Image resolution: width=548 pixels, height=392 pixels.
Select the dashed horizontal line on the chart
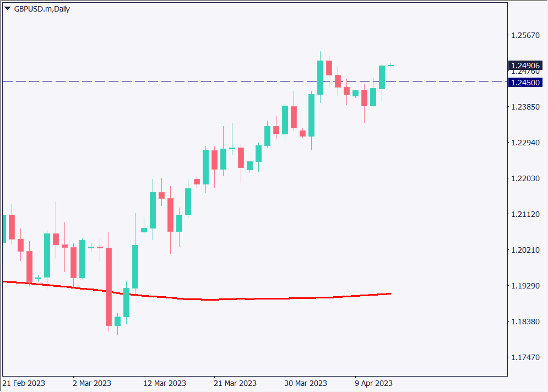click(165, 81)
